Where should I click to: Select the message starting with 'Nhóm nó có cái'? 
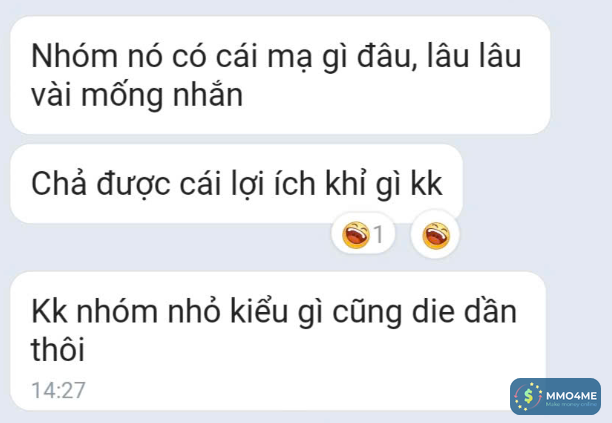pyautogui.click(x=280, y=75)
